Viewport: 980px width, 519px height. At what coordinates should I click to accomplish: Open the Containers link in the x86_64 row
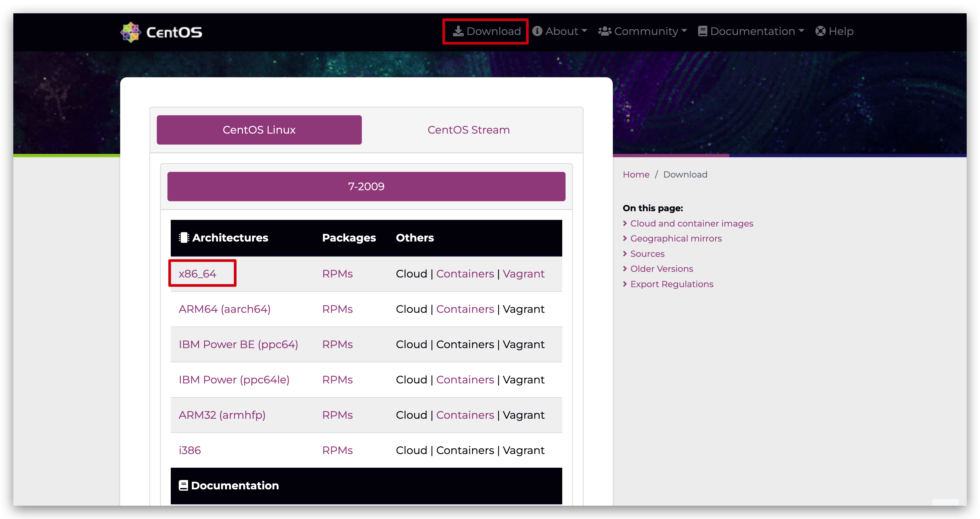pyautogui.click(x=465, y=274)
